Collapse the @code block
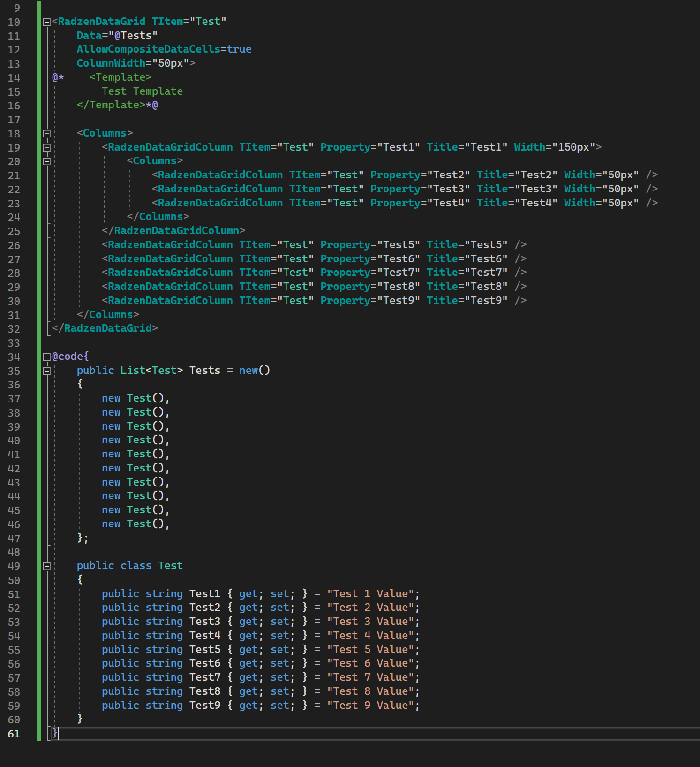The width and height of the screenshot is (700, 767). tap(47, 357)
